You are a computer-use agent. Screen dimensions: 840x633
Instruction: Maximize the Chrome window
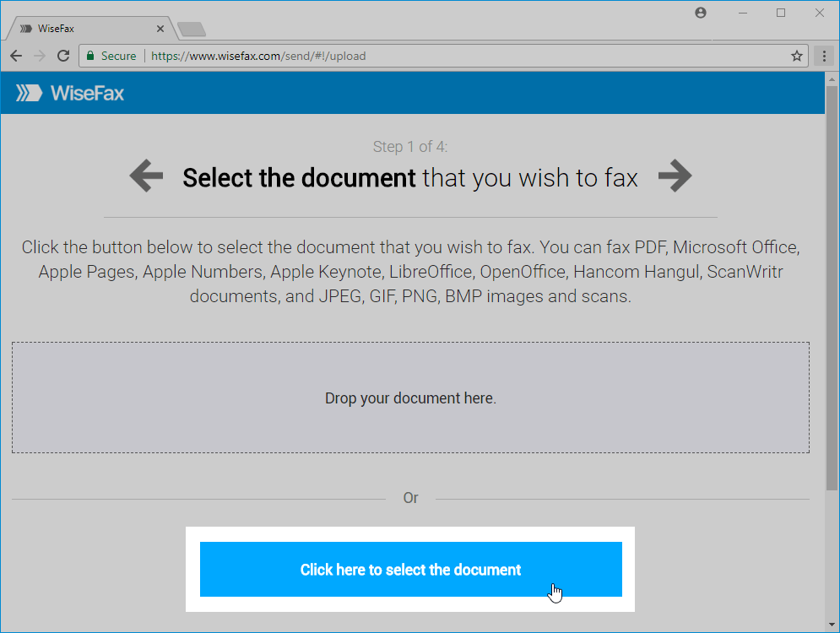pos(781,13)
